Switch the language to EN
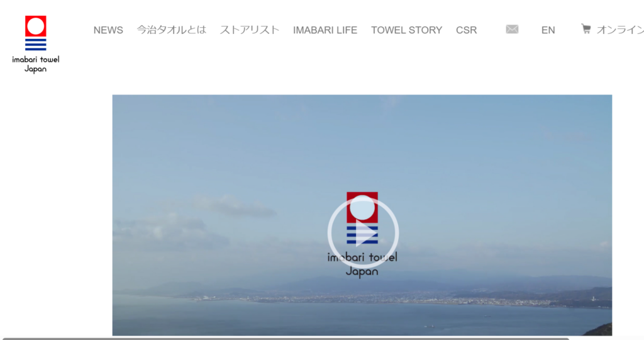The image size is (644, 340). (548, 30)
